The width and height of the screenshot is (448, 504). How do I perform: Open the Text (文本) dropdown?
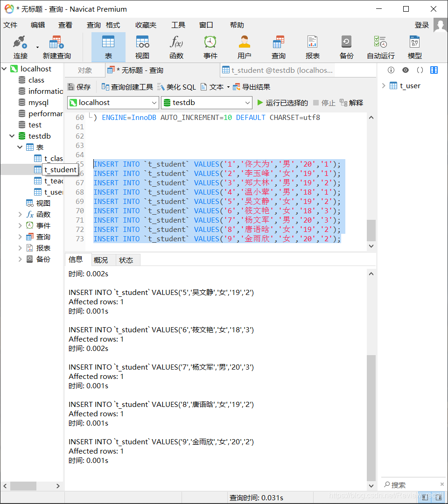[215, 87]
